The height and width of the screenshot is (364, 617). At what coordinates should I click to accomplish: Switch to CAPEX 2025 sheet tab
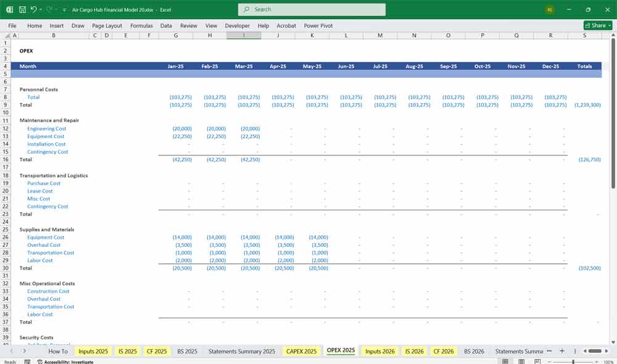click(301, 351)
